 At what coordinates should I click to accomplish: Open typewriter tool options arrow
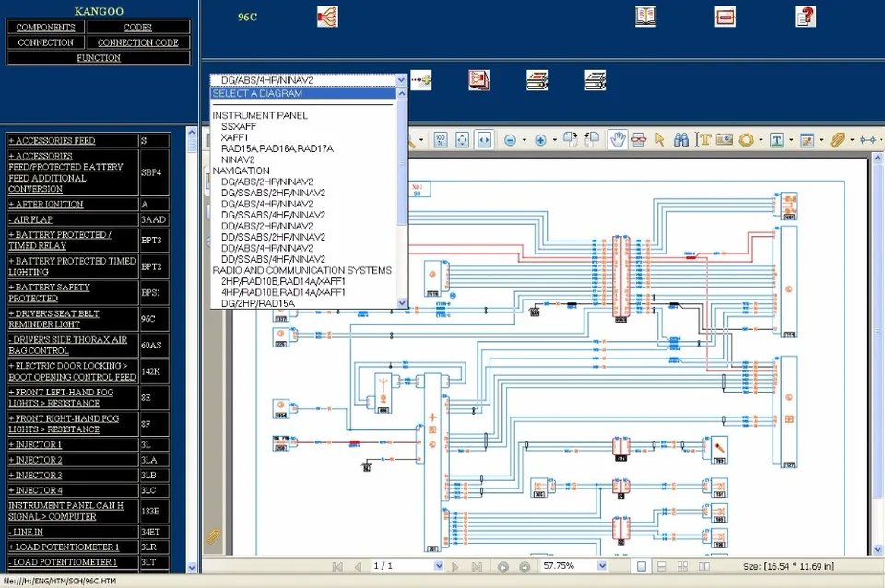point(791,140)
